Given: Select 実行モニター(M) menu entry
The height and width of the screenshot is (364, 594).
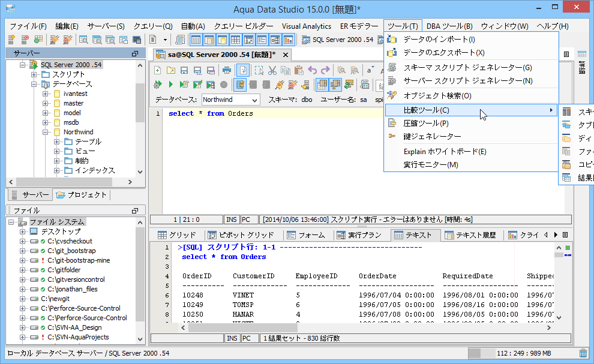Looking at the screenshot, I should (x=471, y=165).
